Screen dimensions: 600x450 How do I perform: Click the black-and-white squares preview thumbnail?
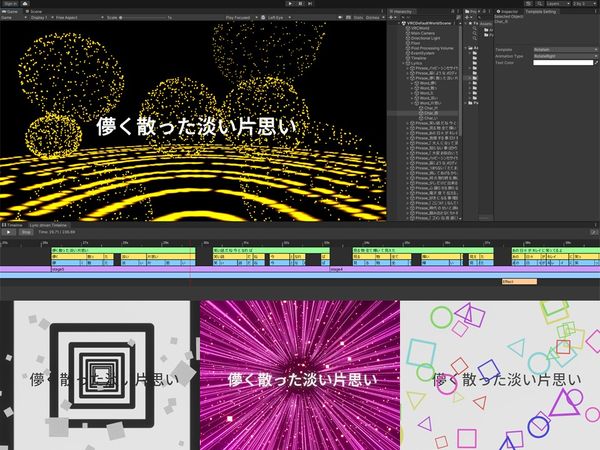coord(102,375)
